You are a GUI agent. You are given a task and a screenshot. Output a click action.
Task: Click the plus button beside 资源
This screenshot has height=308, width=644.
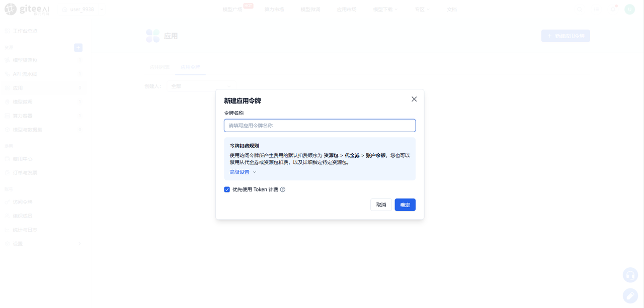click(x=78, y=47)
